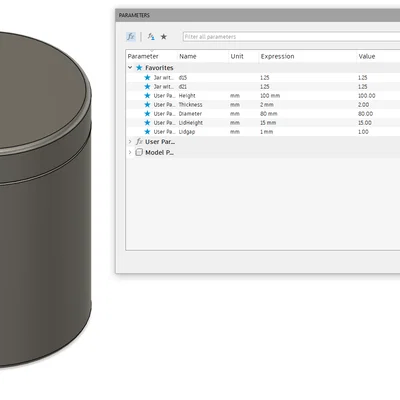The image size is (400, 400).
Task: Click the User Parameters fx group icon
Action: pos(139,142)
